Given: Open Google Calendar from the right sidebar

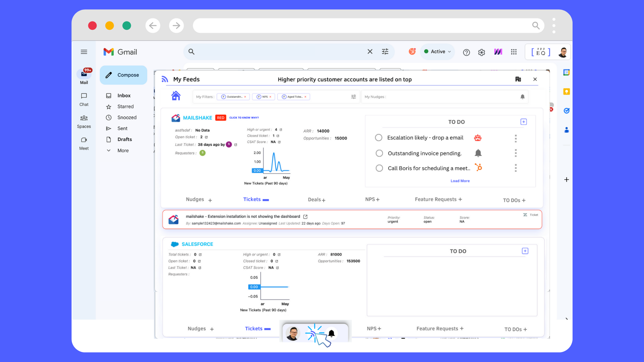Looking at the screenshot, I should pyautogui.click(x=567, y=72).
